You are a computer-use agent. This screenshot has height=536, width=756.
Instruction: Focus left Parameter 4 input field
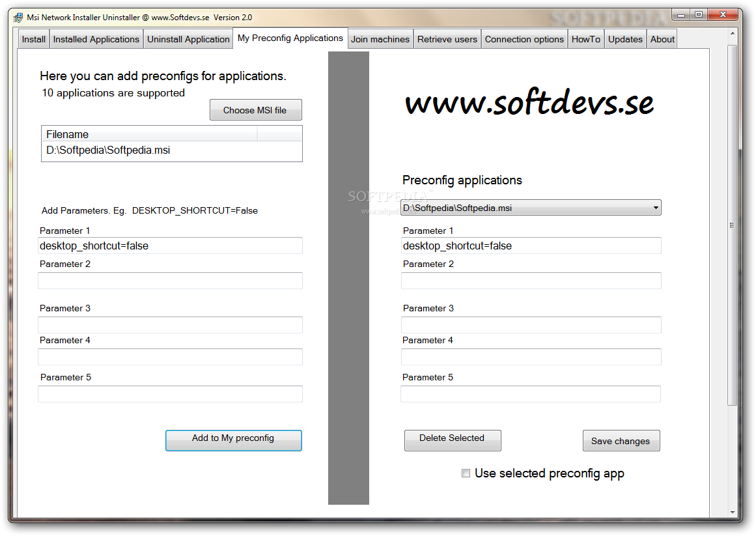[x=170, y=357]
